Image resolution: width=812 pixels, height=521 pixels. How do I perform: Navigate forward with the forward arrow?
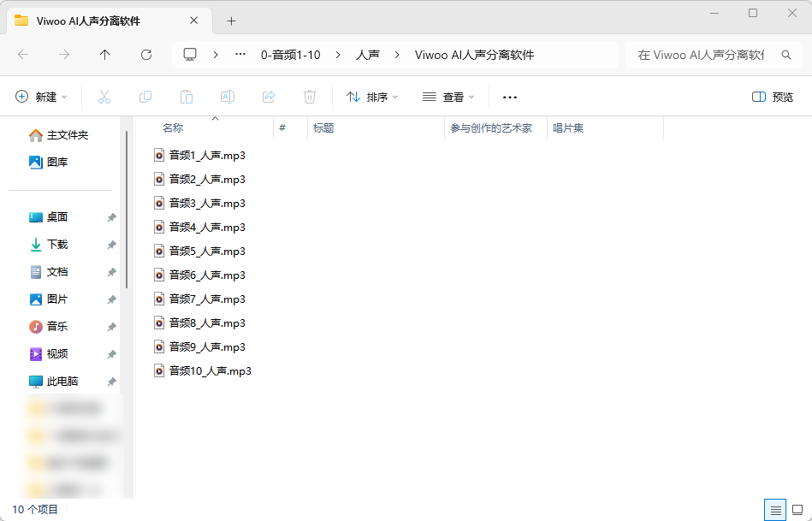click(x=63, y=55)
